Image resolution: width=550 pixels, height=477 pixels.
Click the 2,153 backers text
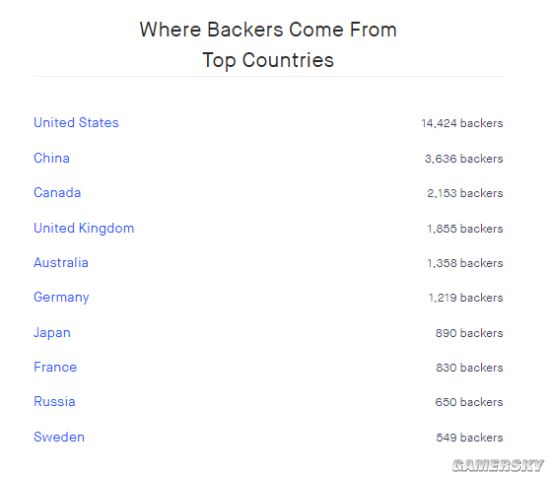point(465,193)
